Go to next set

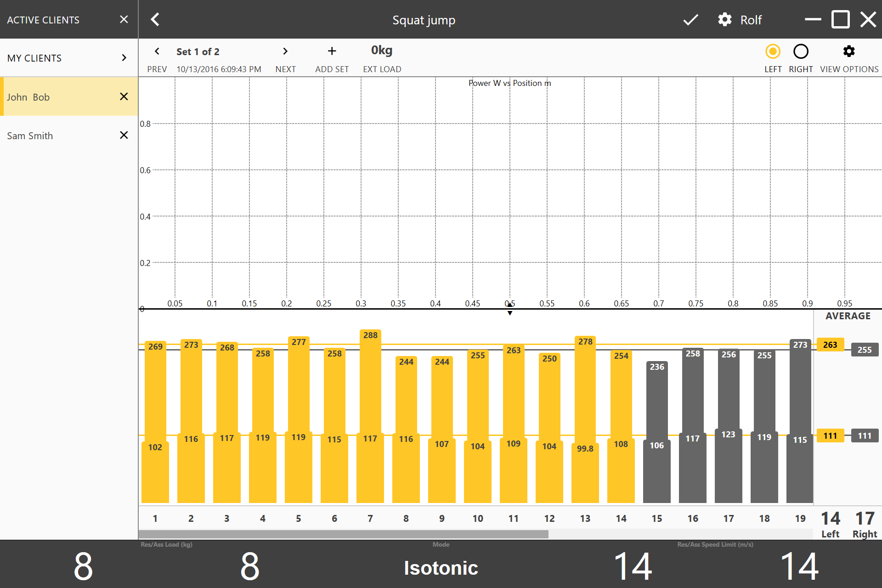[x=285, y=58]
